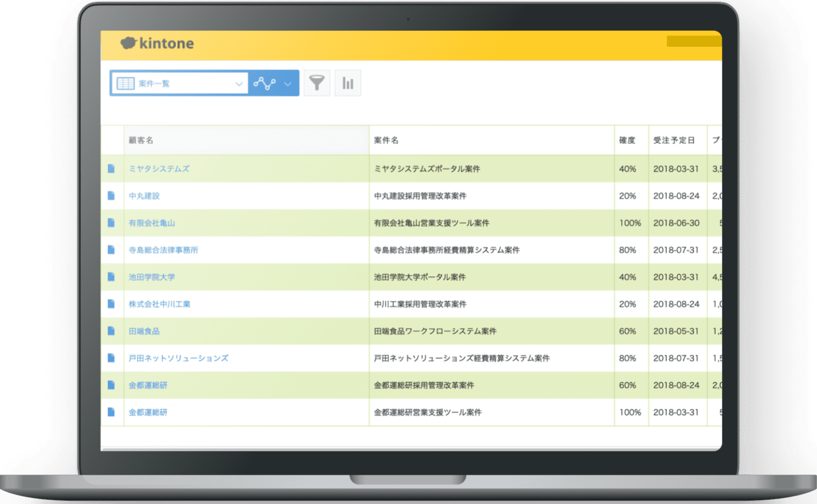The height and width of the screenshot is (504, 817).
Task: Open record icon for ミヤタシステムズ row
Action: (111, 169)
